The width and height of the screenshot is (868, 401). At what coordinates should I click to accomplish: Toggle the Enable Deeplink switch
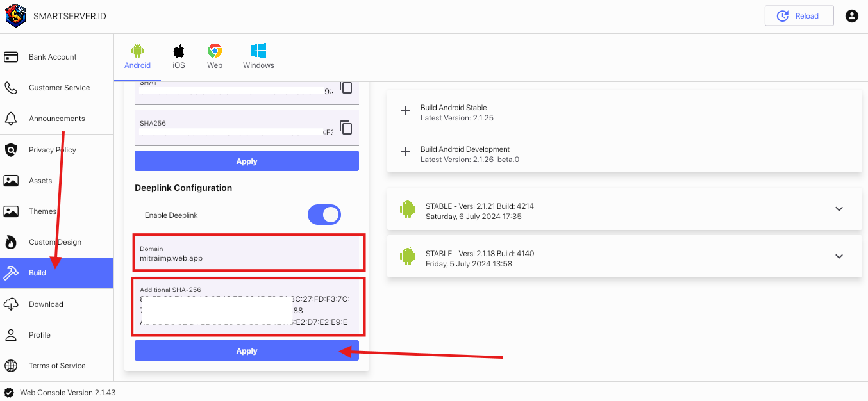[x=324, y=214]
